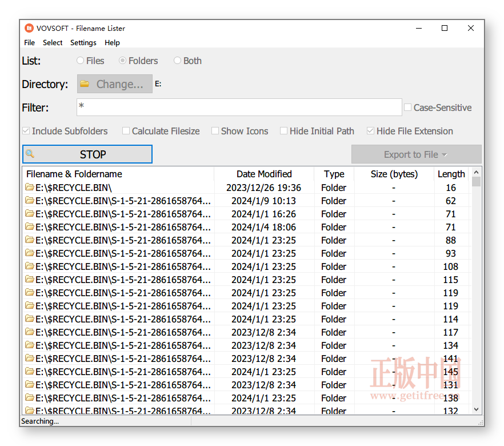Click the Type column header
The height and width of the screenshot is (446, 504).
click(334, 174)
